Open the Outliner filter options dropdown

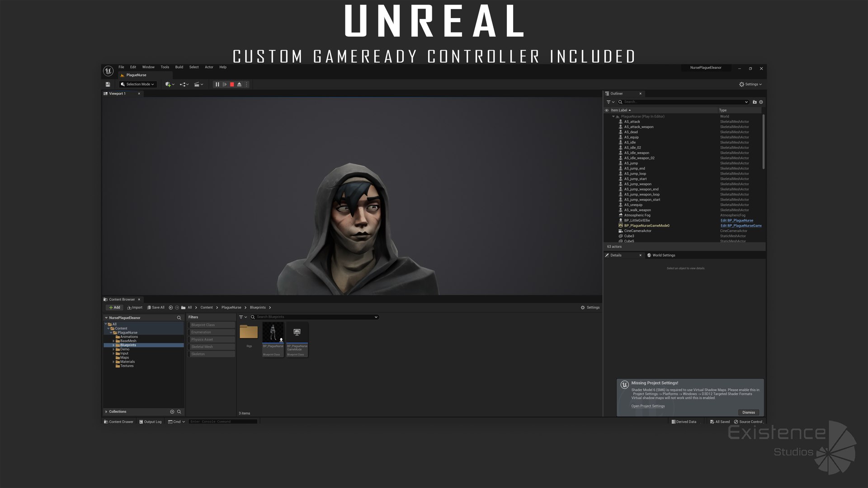tap(610, 102)
